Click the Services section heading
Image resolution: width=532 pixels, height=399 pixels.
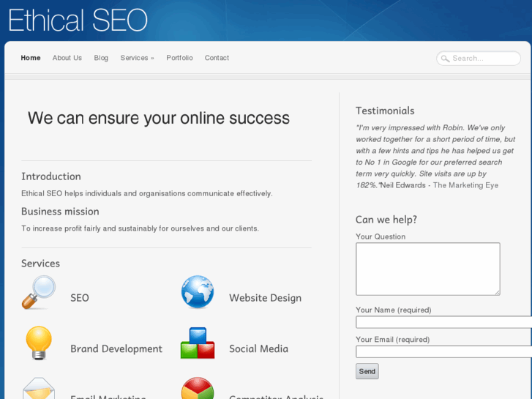point(41,264)
